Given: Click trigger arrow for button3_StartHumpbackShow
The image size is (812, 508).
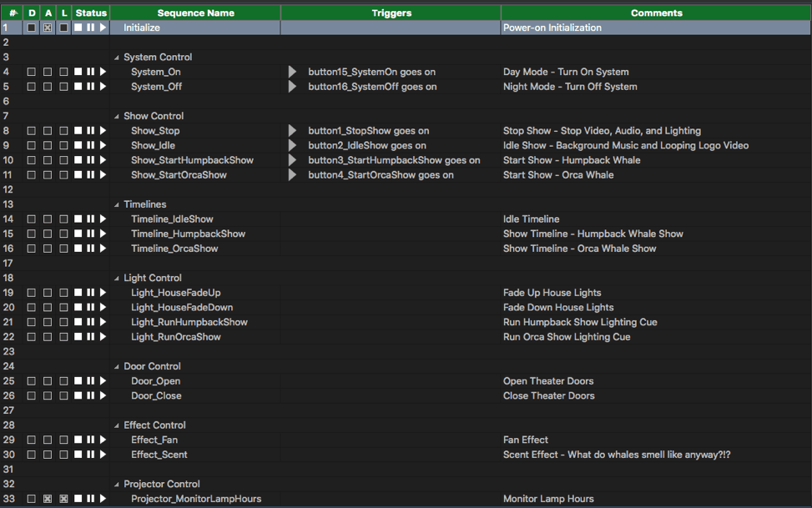Looking at the screenshot, I should point(292,160).
